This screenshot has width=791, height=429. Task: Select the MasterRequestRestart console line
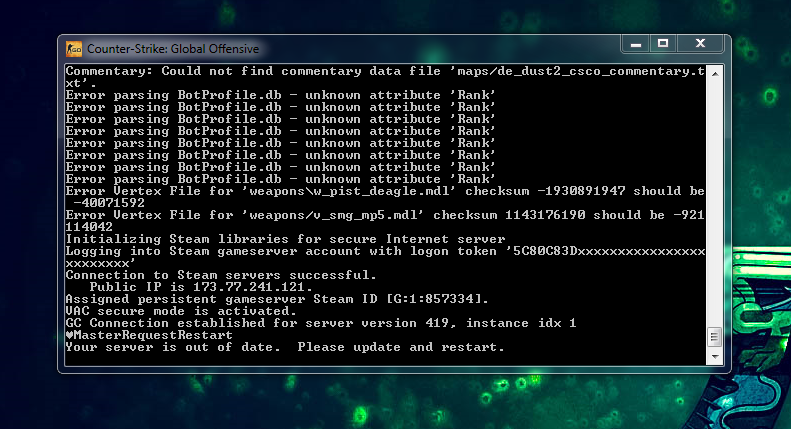pyautogui.click(x=149, y=335)
